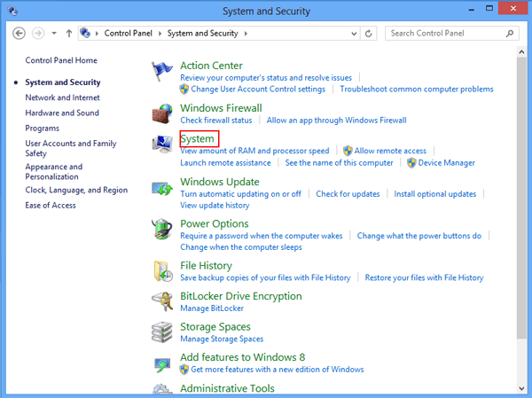Open Windows Update heading link
This screenshot has height=398, width=532.
coord(220,182)
